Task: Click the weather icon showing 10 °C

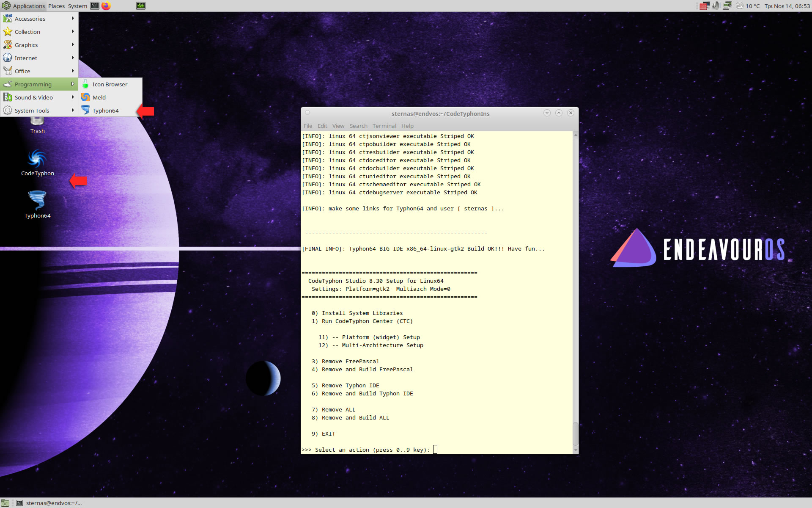Action: tap(740, 6)
